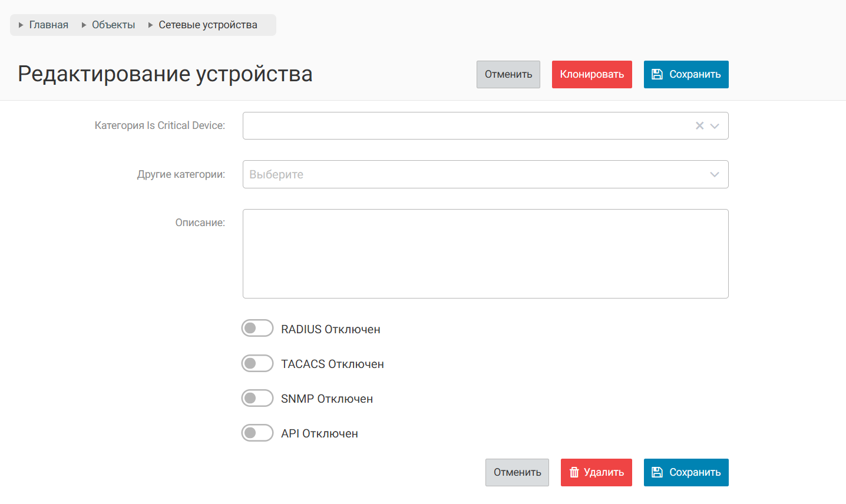The height and width of the screenshot is (504, 846).
Task: Expand the Категория Is Critical Device dropdown chevron
Action: pyautogui.click(x=715, y=125)
